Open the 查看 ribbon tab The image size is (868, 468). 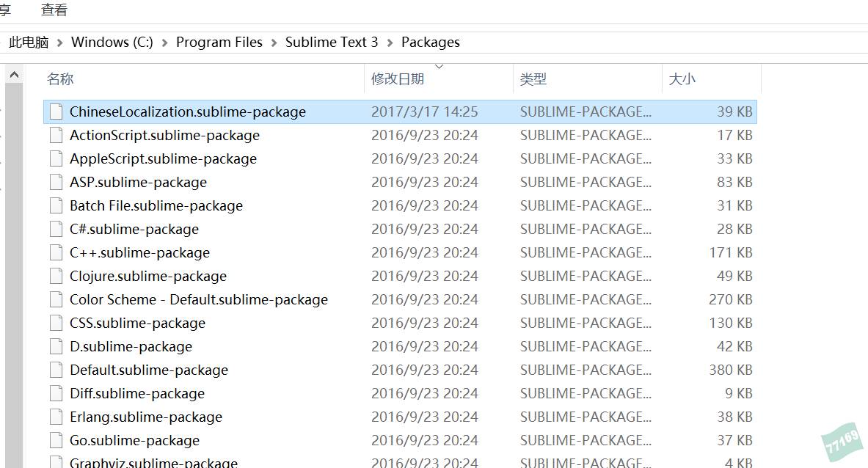[x=54, y=10]
